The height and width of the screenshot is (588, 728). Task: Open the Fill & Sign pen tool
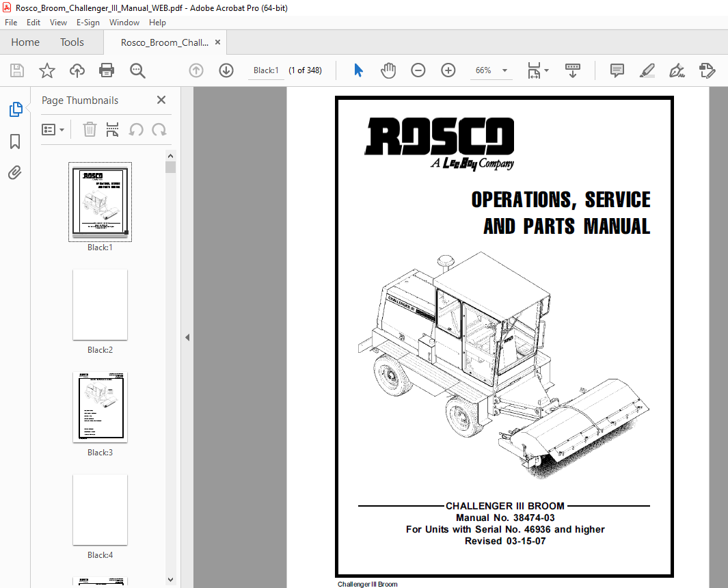click(x=677, y=70)
